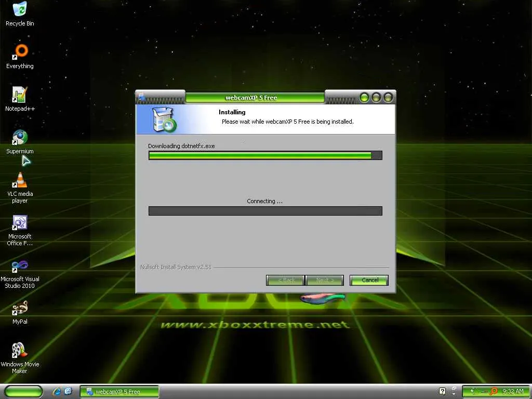Click the orange Everything tray icon
Image resolution: width=532 pixels, height=399 pixels.
[x=494, y=391]
